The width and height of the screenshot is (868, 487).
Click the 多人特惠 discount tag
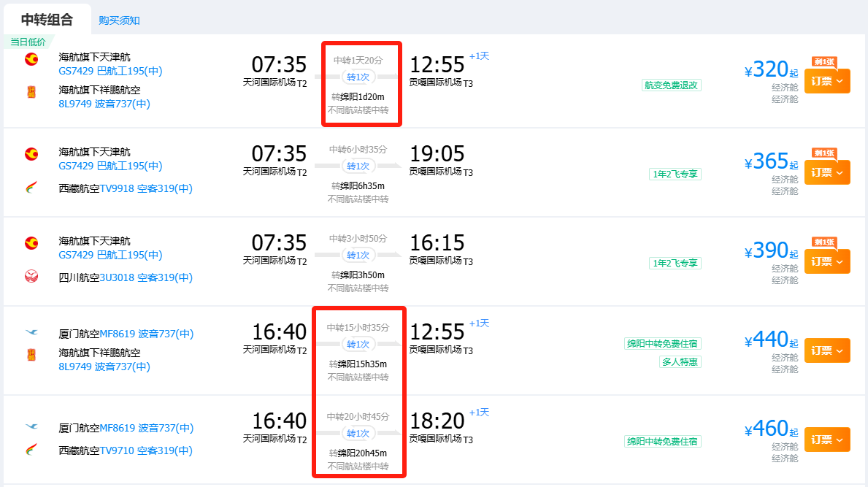(x=680, y=362)
